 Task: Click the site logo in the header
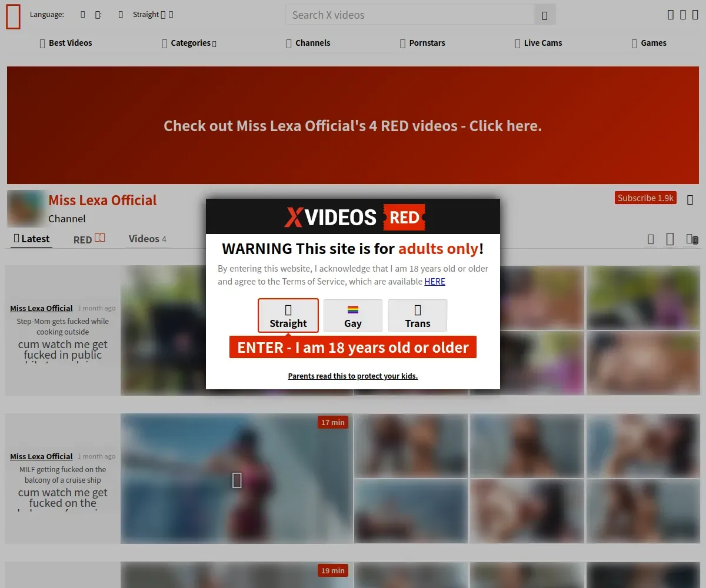13,16
